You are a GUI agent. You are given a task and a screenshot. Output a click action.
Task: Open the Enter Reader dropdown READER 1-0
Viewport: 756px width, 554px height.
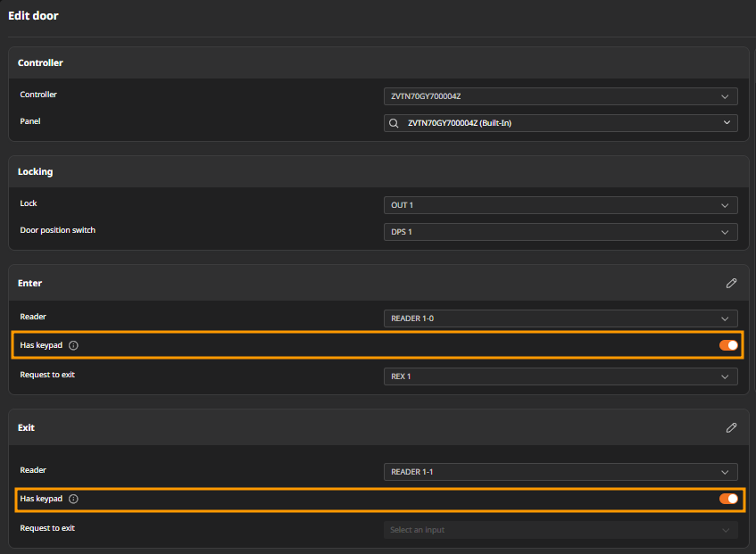click(x=561, y=318)
